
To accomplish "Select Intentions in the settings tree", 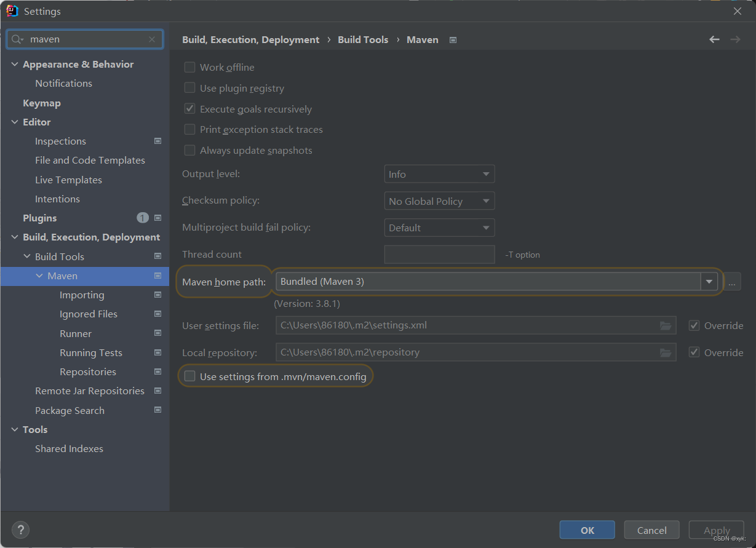I will pos(57,199).
